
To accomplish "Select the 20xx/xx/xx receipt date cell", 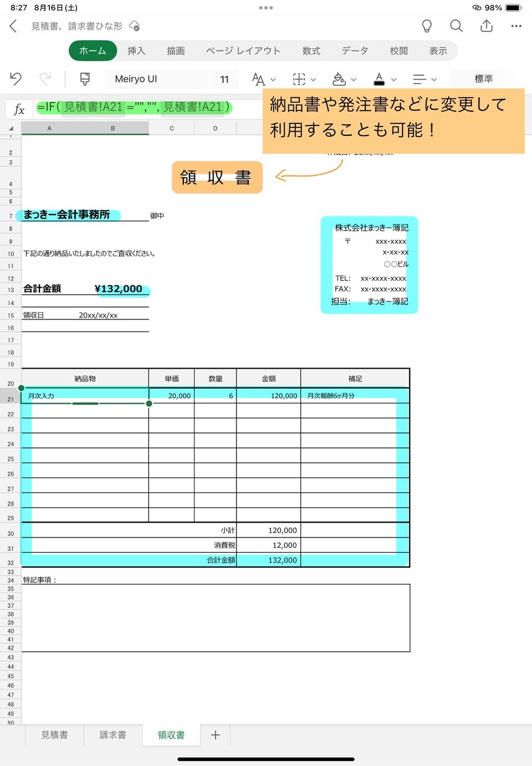I will (98, 315).
